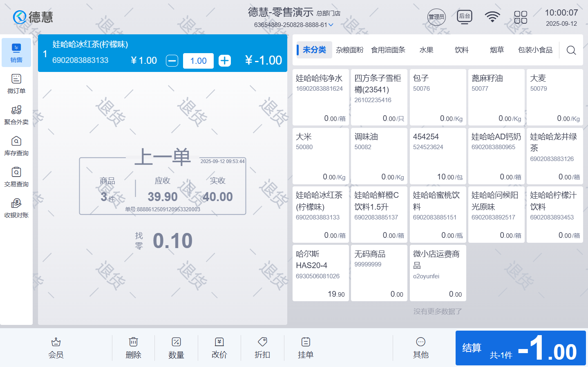The width and height of the screenshot is (588, 367).
Task: Select the 杂粮面粉 category tab
Action: pos(349,50)
